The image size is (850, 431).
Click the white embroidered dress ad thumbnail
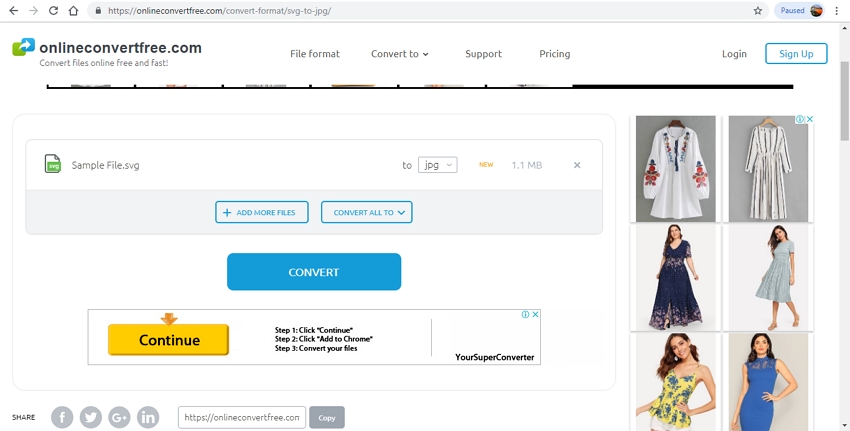[x=676, y=168]
